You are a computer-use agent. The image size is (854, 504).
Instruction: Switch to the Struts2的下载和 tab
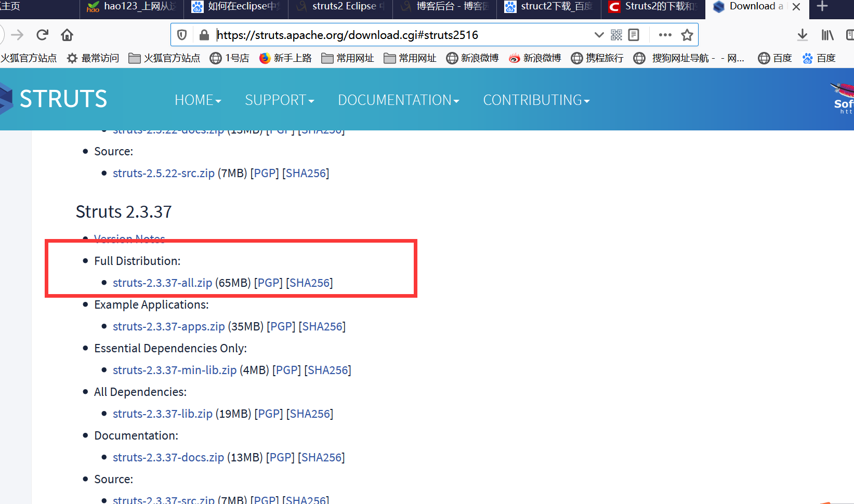652,6
